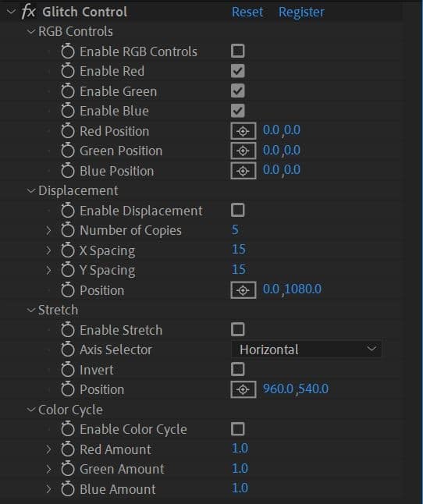Check the Enable Displacement checkbox
This screenshot has width=423, height=504.
coord(237,210)
